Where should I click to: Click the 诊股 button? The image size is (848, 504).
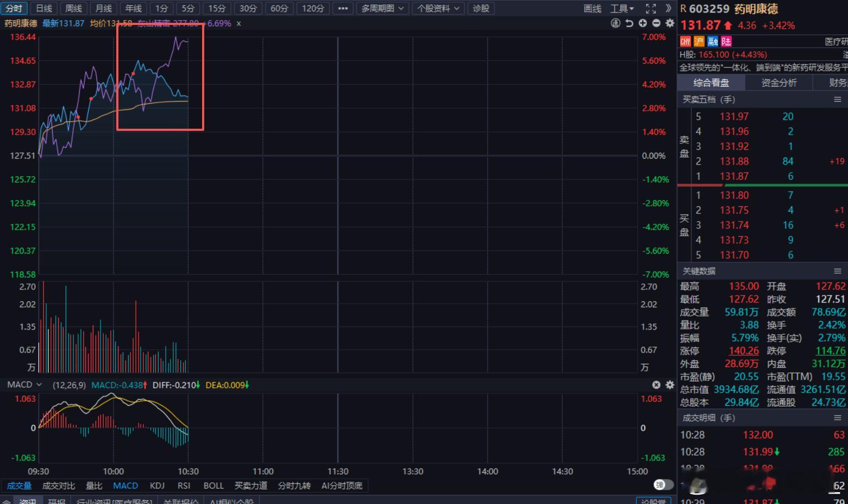pyautogui.click(x=481, y=8)
